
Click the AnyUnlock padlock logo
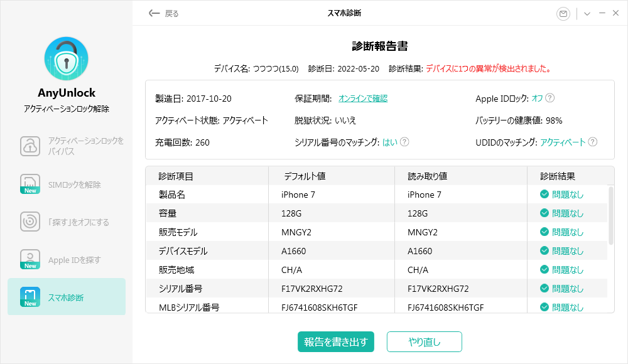(67, 58)
